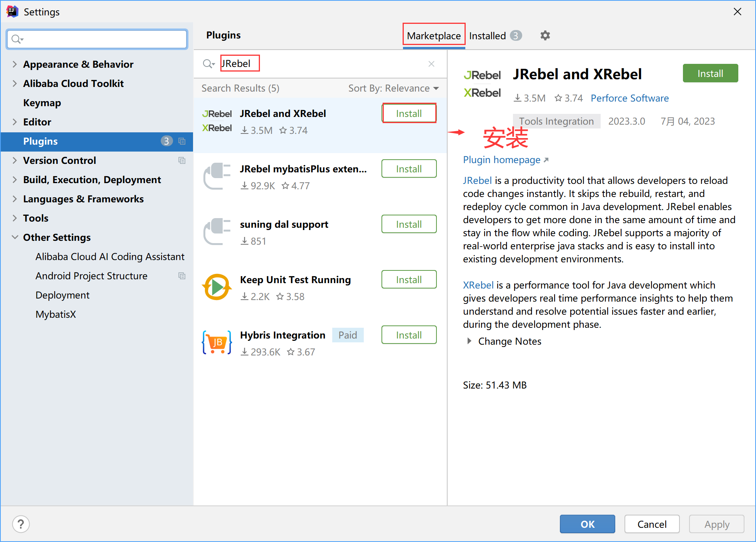Select Hybris Integration result title
Viewport: 756px width, 542px height.
[283, 335]
